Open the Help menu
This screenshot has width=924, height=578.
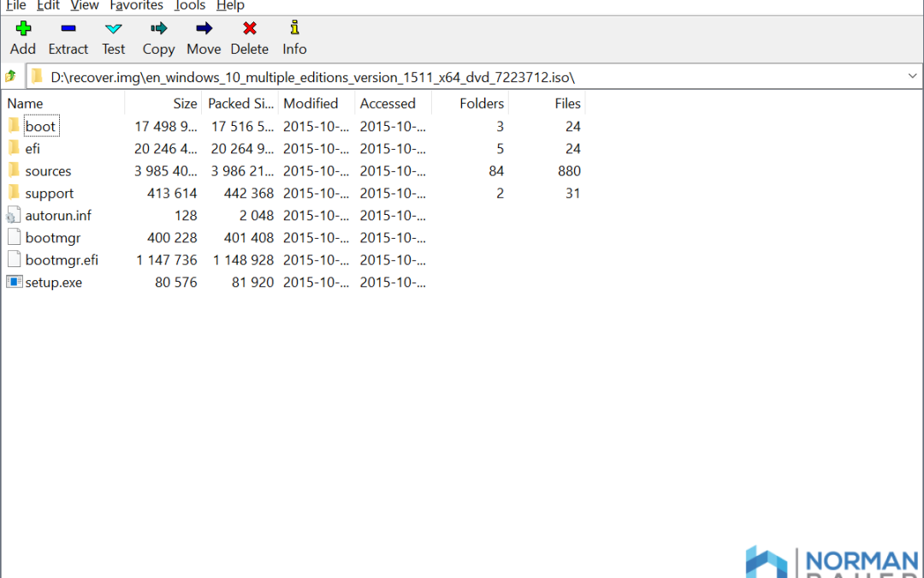[230, 5]
